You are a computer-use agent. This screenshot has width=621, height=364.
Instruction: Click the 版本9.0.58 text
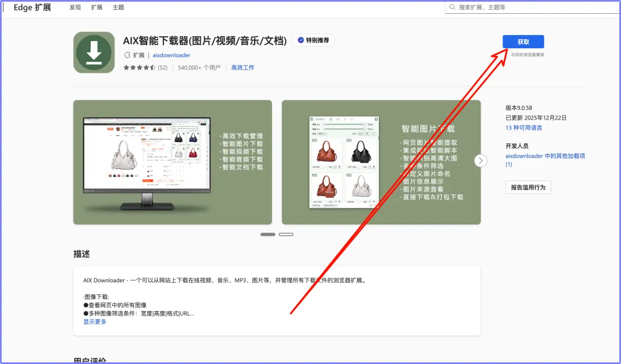[519, 108]
